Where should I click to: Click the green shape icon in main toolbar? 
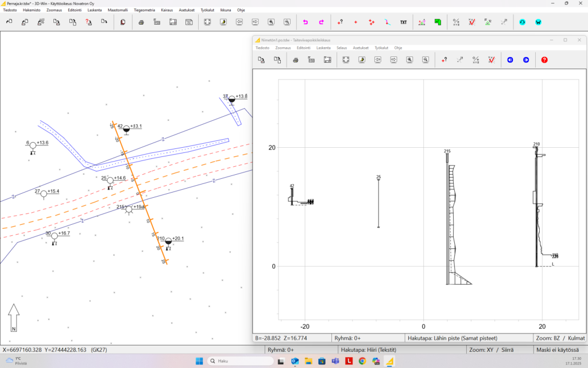(438, 22)
